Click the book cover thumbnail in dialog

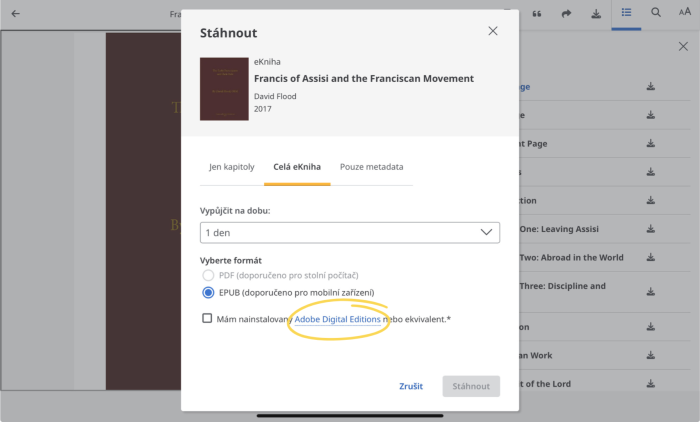pyautogui.click(x=224, y=89)
